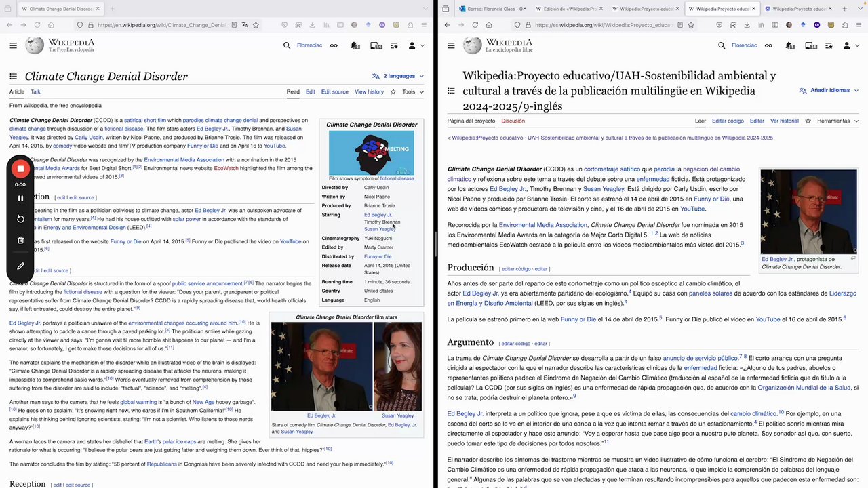The height and width of the screenshot is (488, 868).
Task: Open the 'Funny or Die' link in infobox
Action: (377, 256)
